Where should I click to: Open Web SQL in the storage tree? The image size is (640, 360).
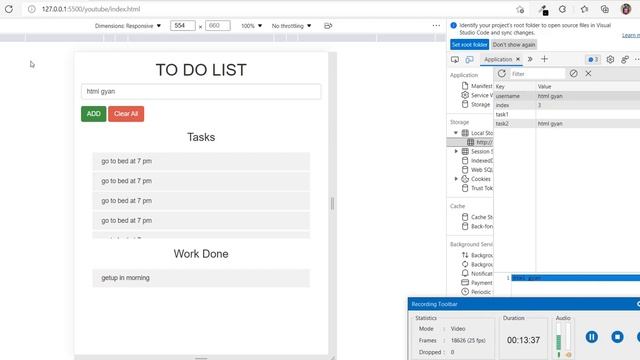(x=477, y=170)
